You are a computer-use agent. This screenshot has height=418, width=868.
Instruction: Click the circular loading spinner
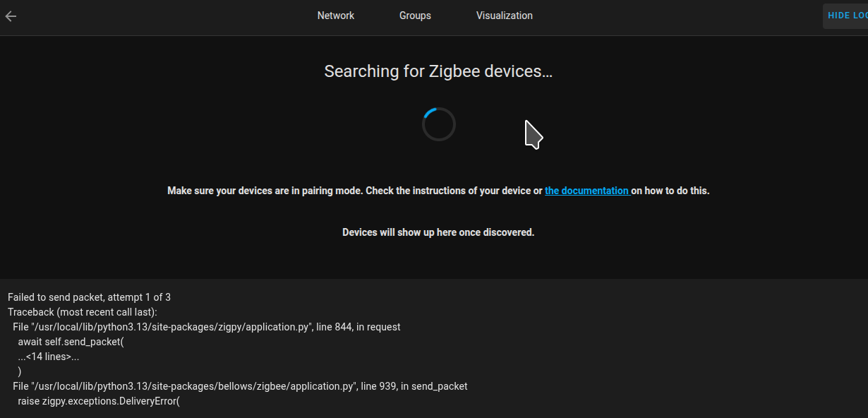click(x=438, y=124)
